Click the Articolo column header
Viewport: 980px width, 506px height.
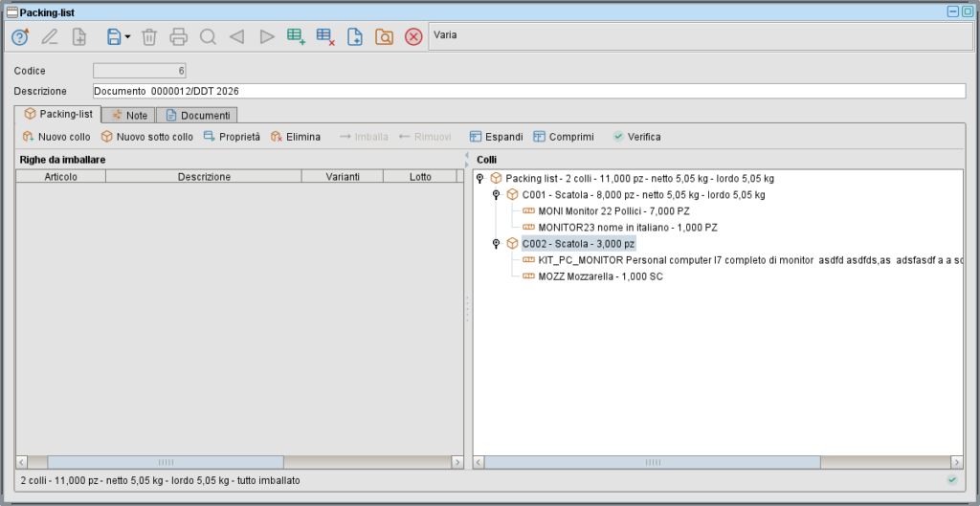click(60, 177)
